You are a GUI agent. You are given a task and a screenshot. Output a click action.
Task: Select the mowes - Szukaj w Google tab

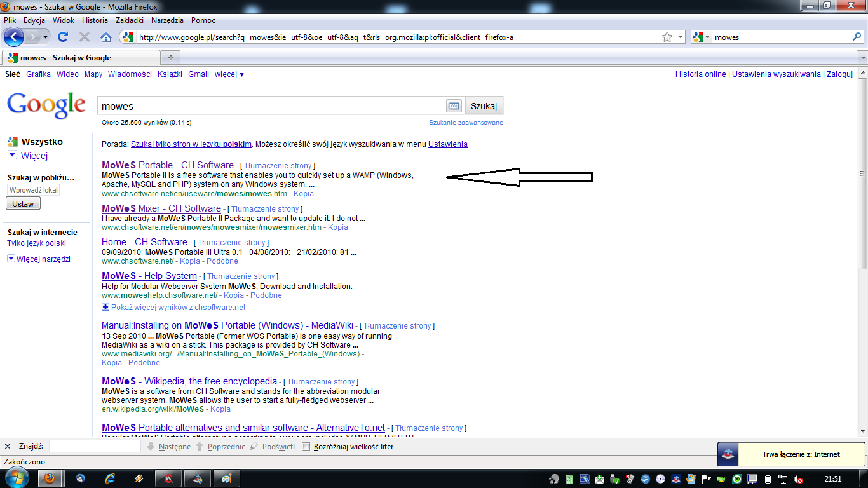coord(80,58)
